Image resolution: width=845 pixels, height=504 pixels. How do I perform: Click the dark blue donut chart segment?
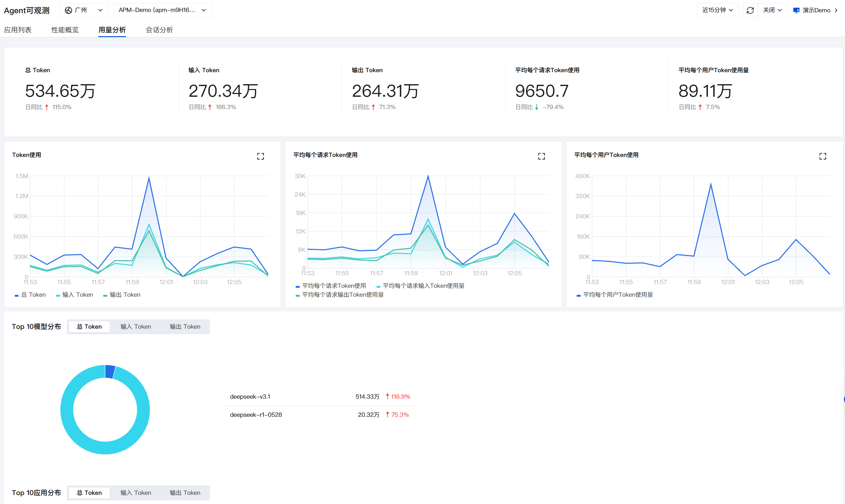[110, 372]
